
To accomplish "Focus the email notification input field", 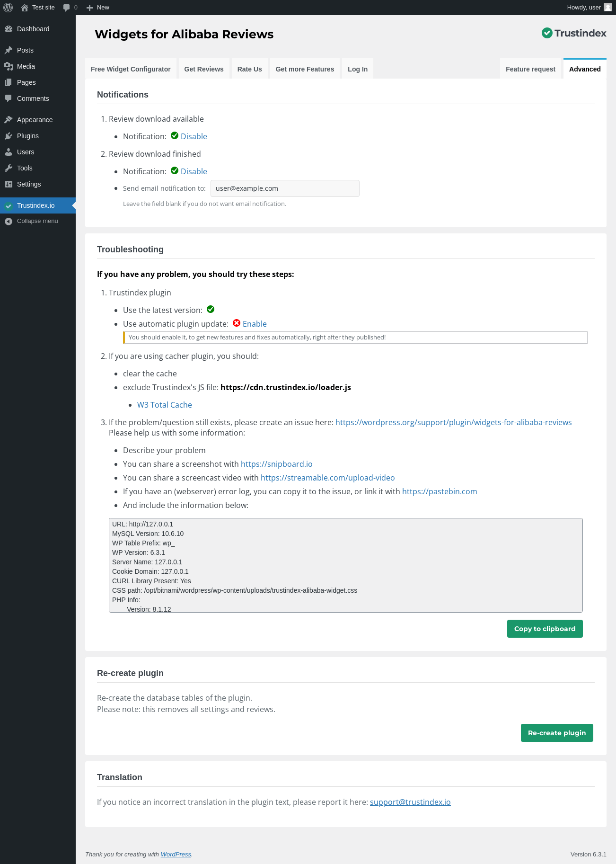I will tap(285, 188).
